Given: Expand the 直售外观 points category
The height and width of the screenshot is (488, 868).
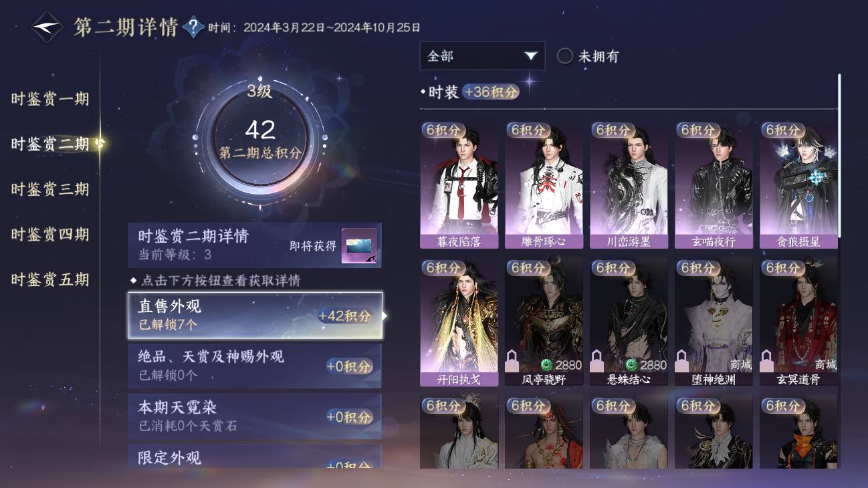Looking at the screenshot, I should point(255,315).
